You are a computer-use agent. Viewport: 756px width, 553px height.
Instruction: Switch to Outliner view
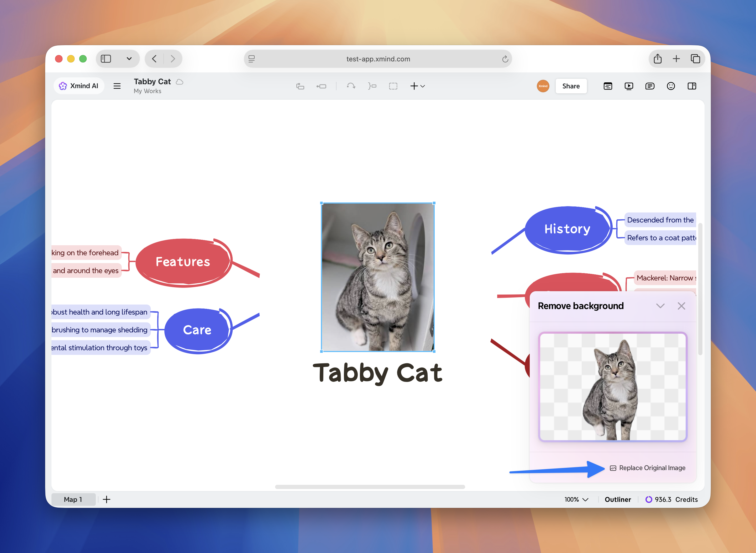[618, 499]
